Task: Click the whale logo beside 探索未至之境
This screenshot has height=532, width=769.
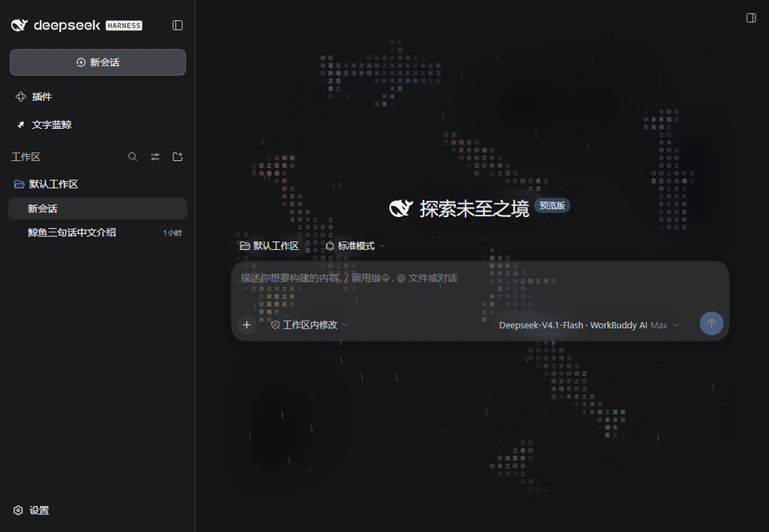Action: (401, 208)
